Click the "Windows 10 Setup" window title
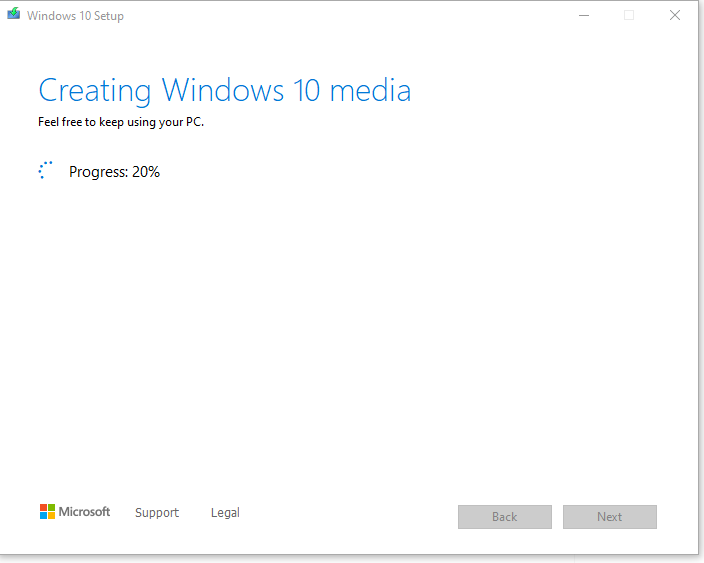This screenshot has width=704, height=563. coord(75,16)
